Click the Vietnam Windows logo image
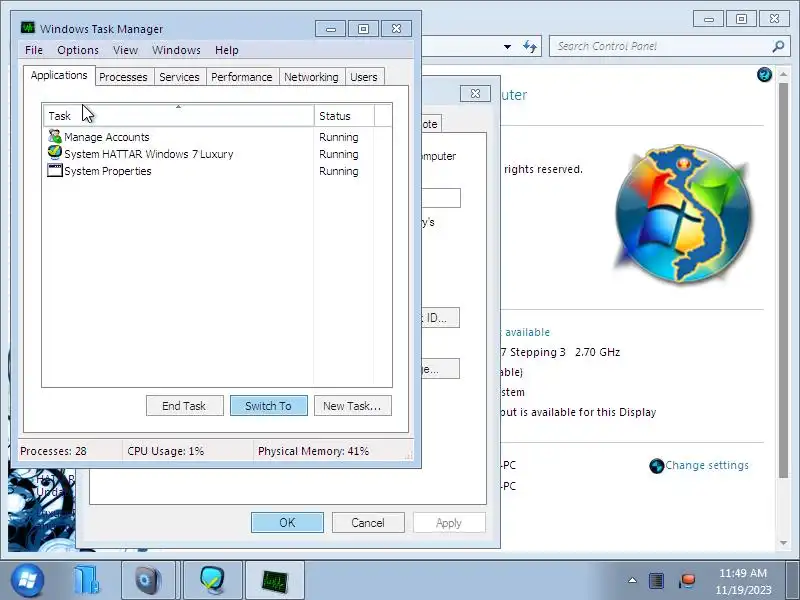 (x=683, y=214)
